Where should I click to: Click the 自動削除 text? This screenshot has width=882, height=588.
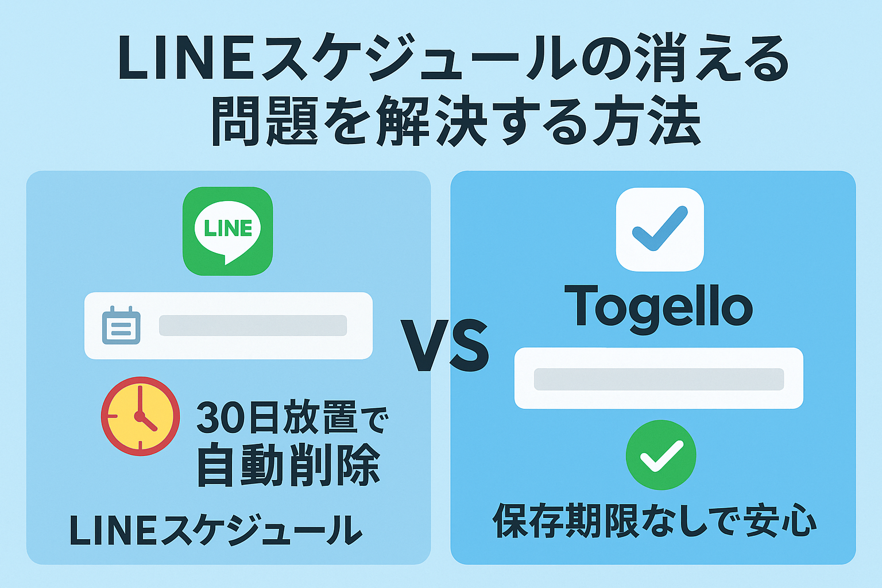(x=289, y=465)
